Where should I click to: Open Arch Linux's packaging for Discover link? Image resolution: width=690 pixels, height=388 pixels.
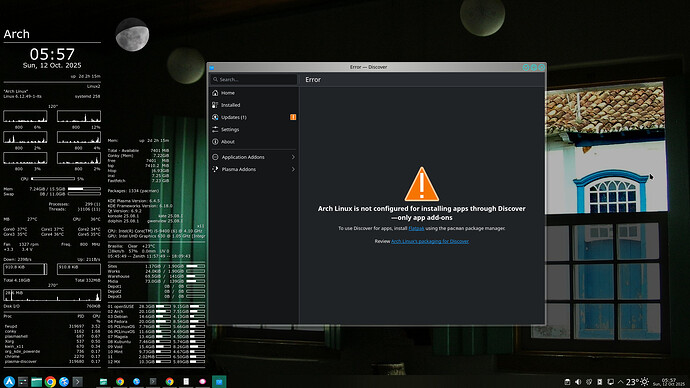[429, 241]
